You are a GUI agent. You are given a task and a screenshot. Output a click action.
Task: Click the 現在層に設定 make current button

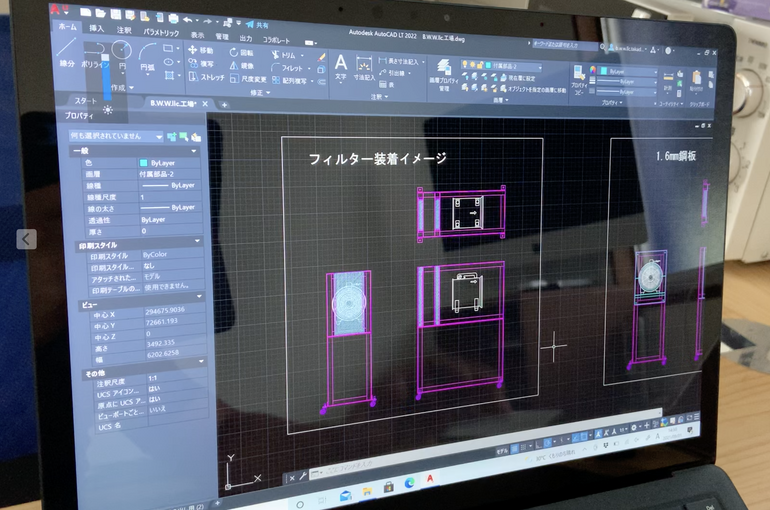click(517, 78)
